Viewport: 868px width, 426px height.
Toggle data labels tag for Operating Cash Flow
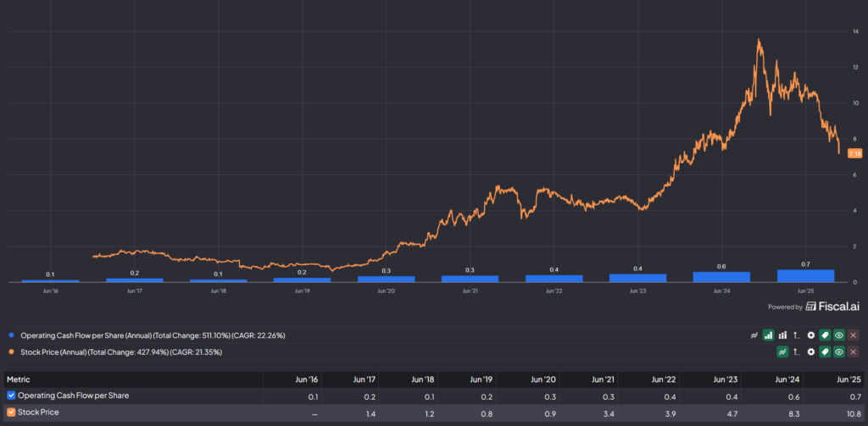(825, 335)
